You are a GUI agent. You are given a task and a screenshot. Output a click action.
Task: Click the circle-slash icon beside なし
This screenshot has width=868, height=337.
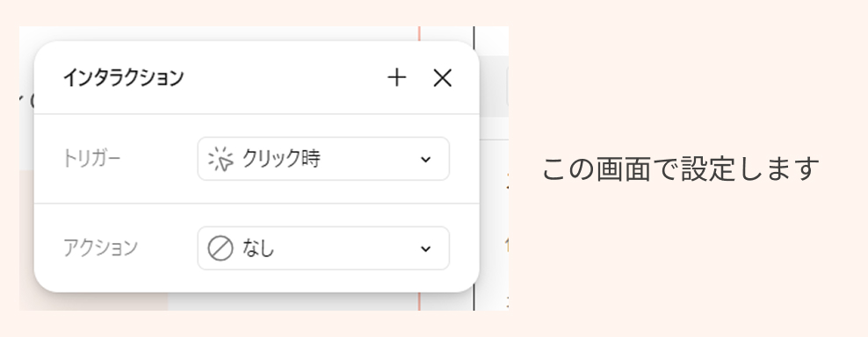coord(221,248)
